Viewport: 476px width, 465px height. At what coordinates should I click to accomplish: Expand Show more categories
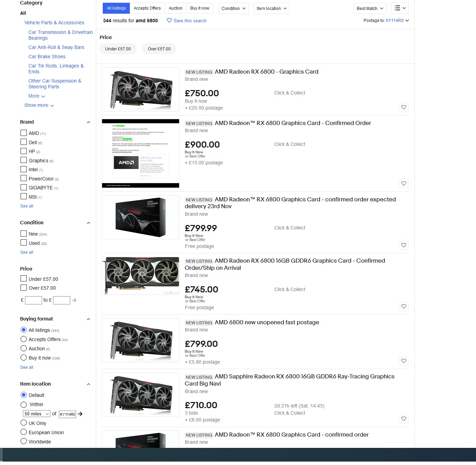tap(39, 105)
